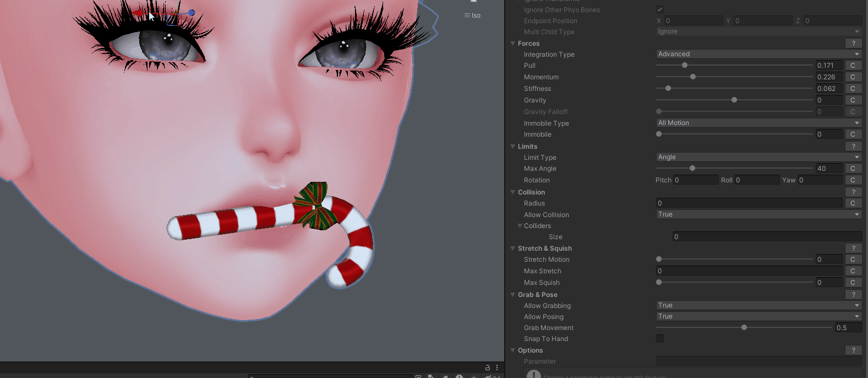Viewport: 868px width, 378px height.
Task: Open the Limit Type dropdown
Action: pos(758,157)
